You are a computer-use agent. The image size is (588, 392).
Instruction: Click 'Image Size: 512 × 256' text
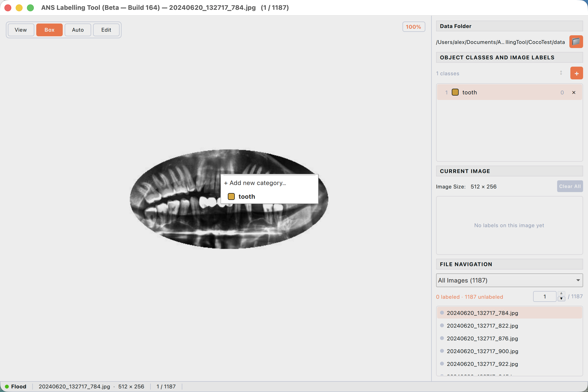coord(466,187)
